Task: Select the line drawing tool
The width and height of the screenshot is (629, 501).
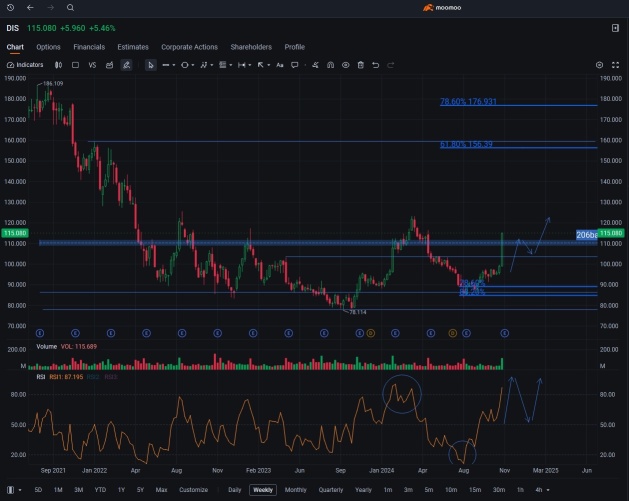Action: 165,65
